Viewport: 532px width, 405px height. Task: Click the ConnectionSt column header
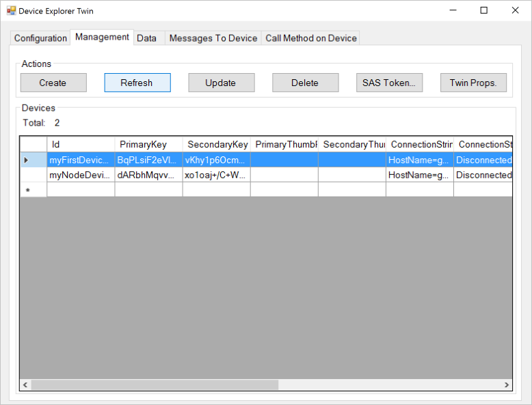[x=483, y=144]
